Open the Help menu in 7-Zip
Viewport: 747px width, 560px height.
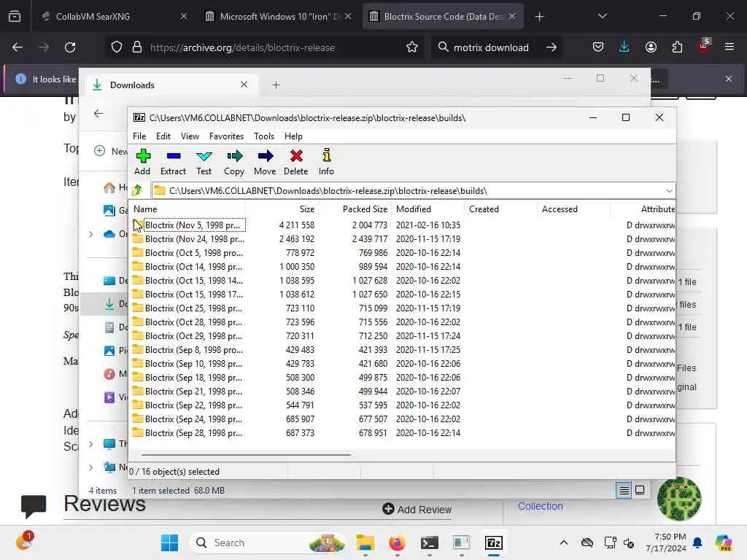(x=293, y=136)
